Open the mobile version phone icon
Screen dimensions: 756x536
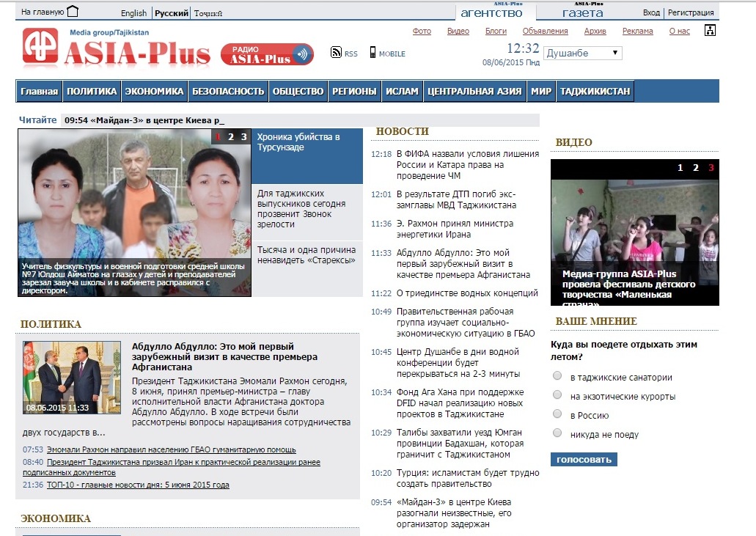coord(373,53)
